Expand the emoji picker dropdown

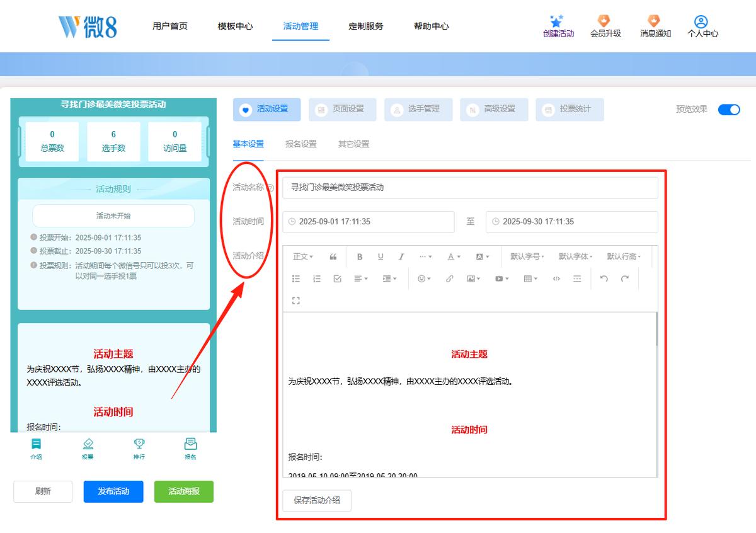[x=424, y=279]
